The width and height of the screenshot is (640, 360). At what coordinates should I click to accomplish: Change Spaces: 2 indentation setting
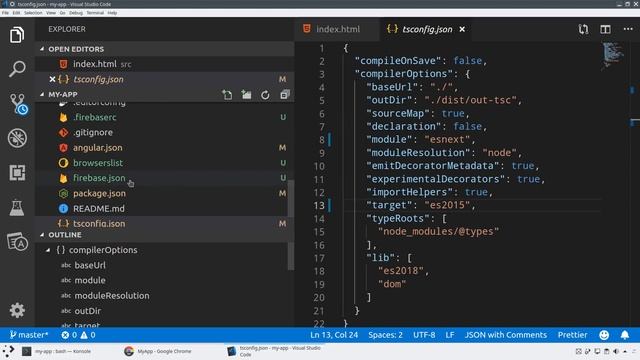(385, 335)
